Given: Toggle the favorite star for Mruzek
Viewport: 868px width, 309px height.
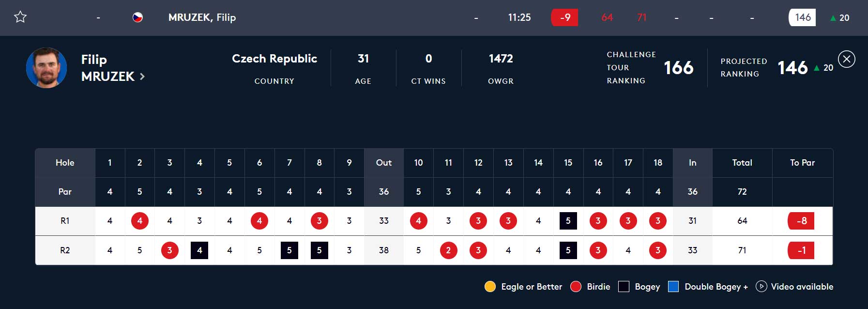Looking at the screenshot, I should (x=20, y=17).
